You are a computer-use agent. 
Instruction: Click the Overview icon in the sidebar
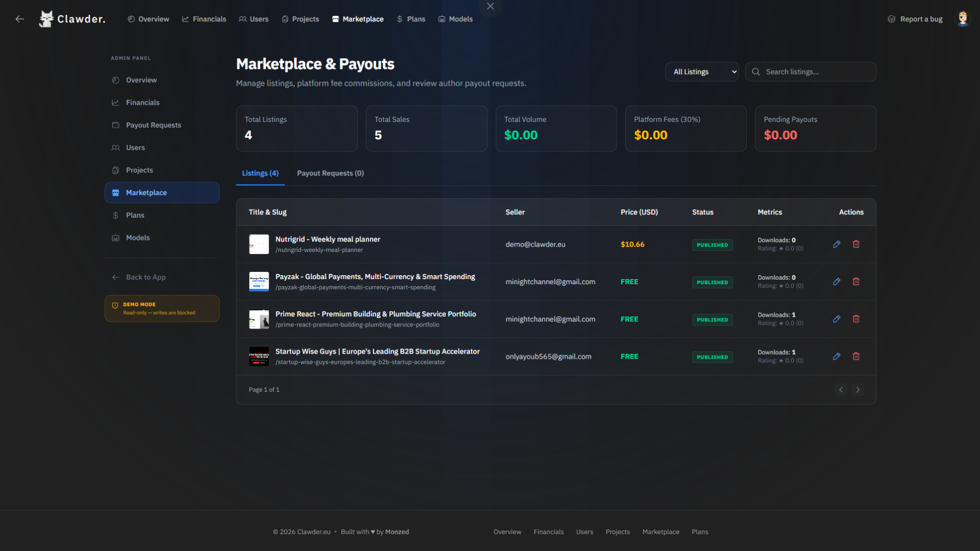(x=115, y=80)
